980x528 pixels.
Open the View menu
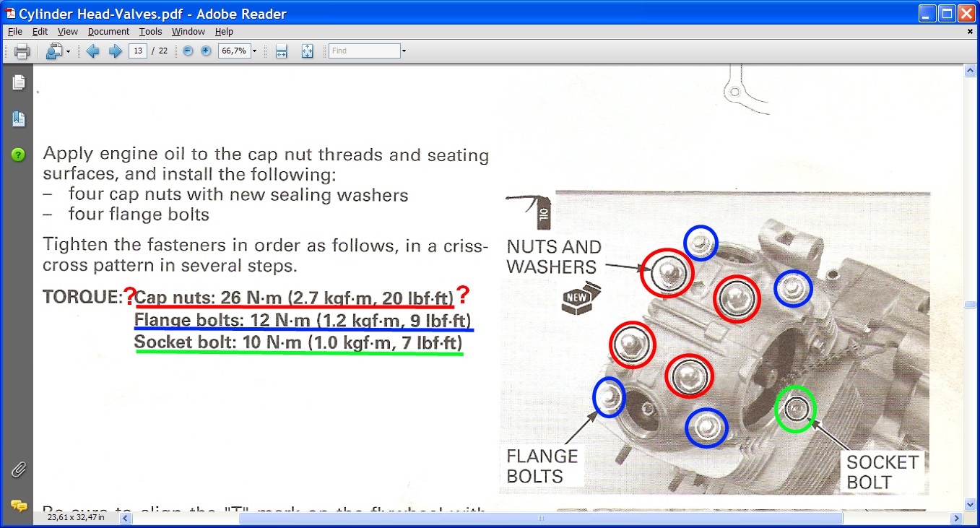68,32
